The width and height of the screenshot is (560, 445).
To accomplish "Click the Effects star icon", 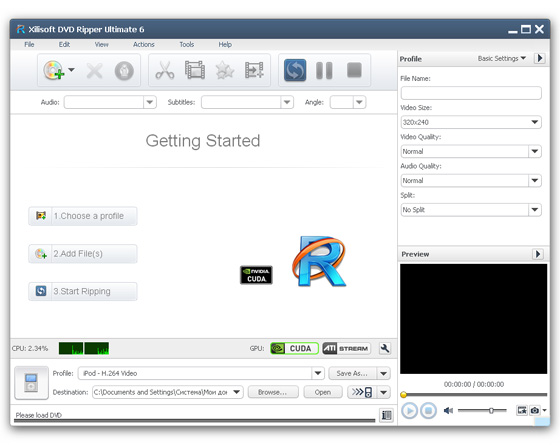I will tap(225, 70).
